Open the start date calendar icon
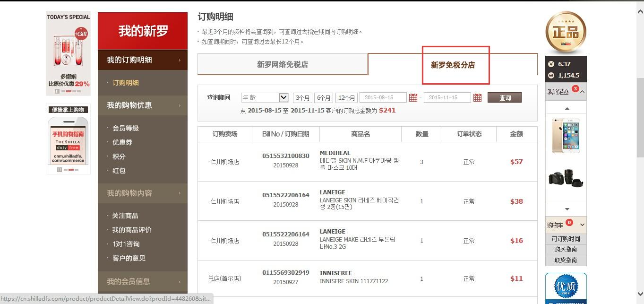 tap(413, 98)
